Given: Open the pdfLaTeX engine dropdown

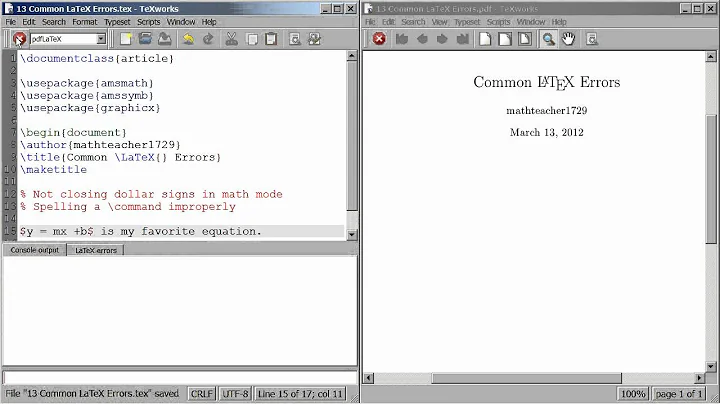Looking at the screenshot, I should tap(100, 39).
